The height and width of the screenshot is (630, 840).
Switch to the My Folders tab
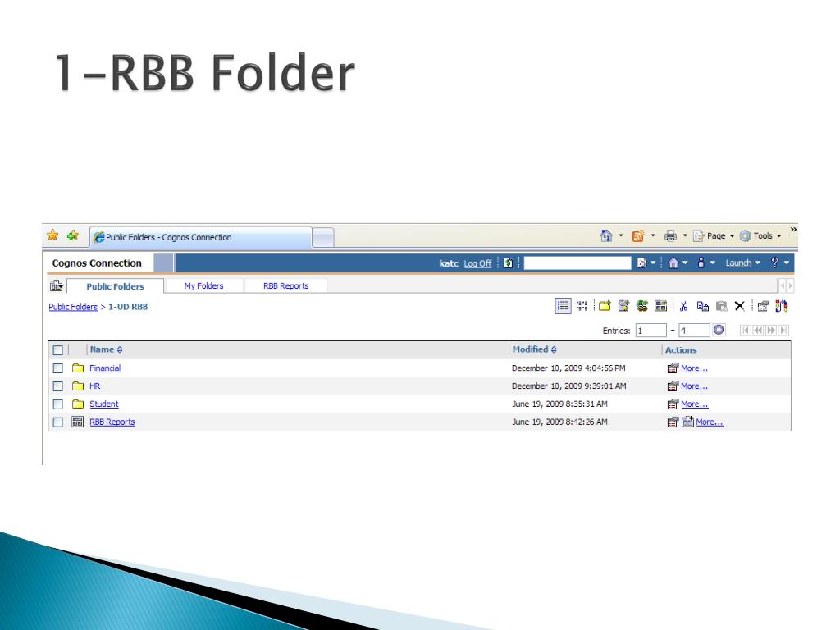(203, 286)
